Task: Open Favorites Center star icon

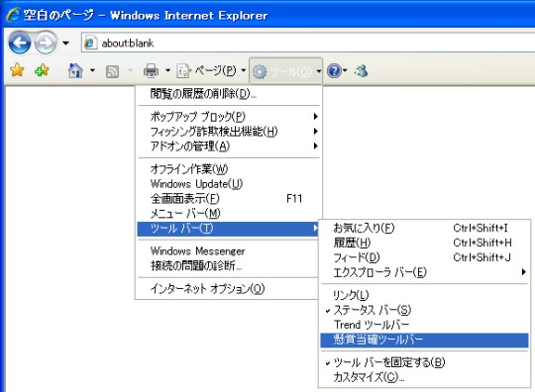Action: [17, 70]
